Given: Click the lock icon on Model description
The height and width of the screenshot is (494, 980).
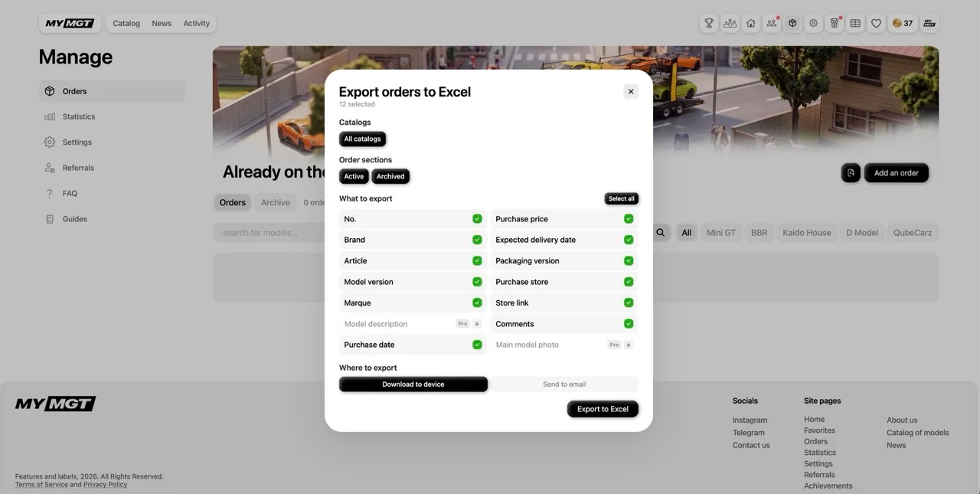Looking at the screenshot, I should coord(477,324).
